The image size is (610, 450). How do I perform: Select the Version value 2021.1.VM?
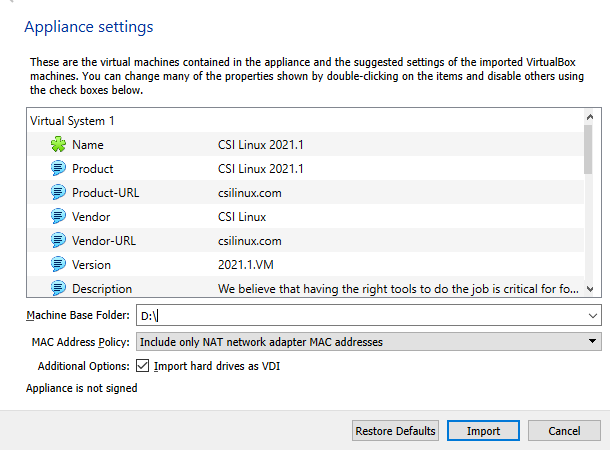245,265
